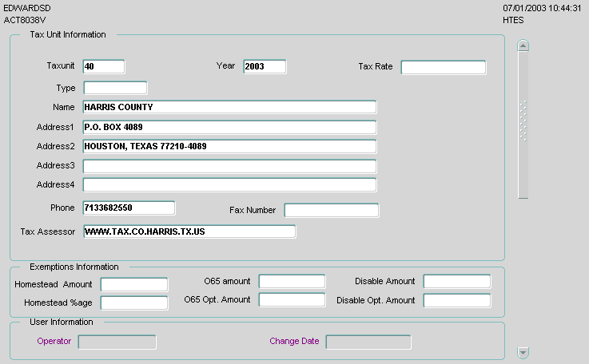Select the empty Tax Rate field
The width and height of the screenshot is (589, 364).
click(444, 68)
